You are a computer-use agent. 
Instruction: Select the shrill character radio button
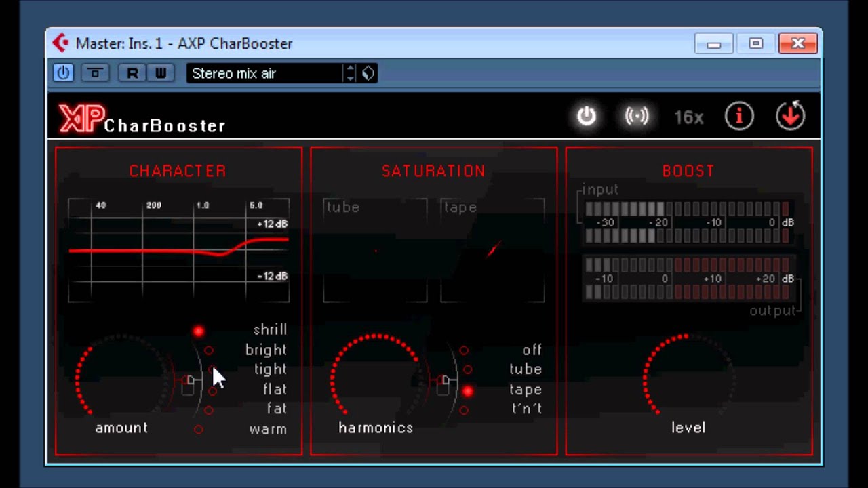198,331
